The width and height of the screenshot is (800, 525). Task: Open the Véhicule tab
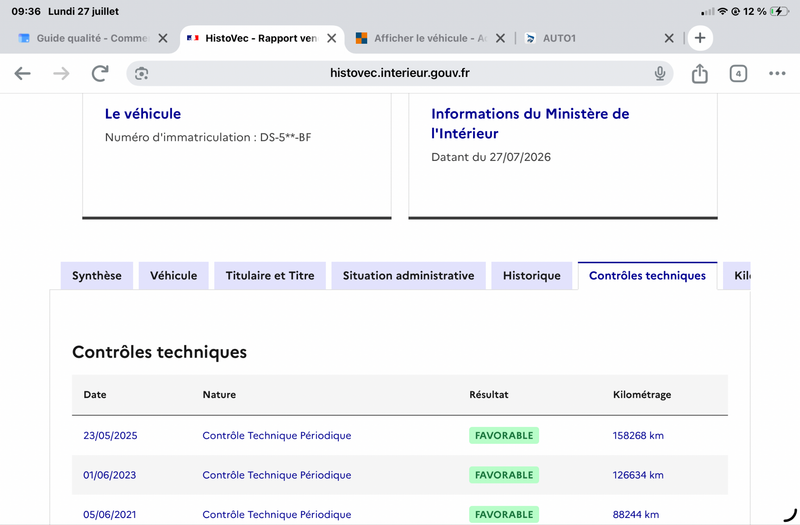pyautogui.click(x=173, y=276)
